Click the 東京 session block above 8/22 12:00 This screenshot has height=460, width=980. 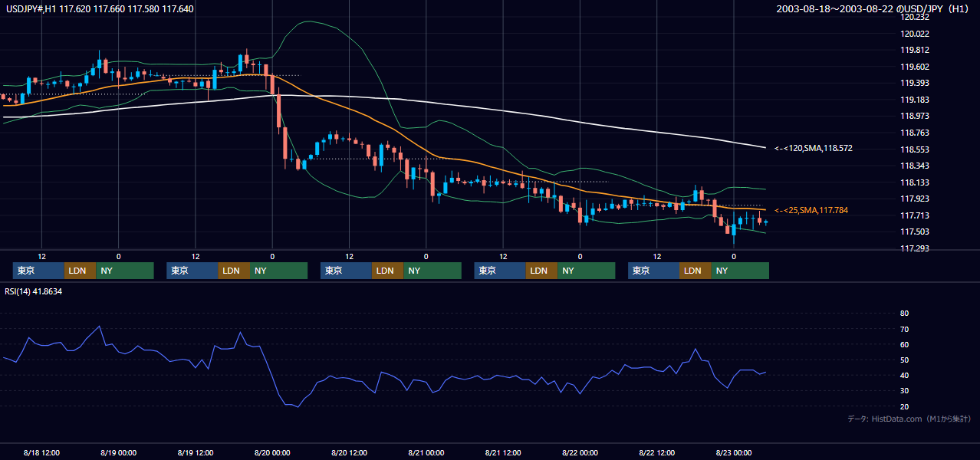(653, 271)
